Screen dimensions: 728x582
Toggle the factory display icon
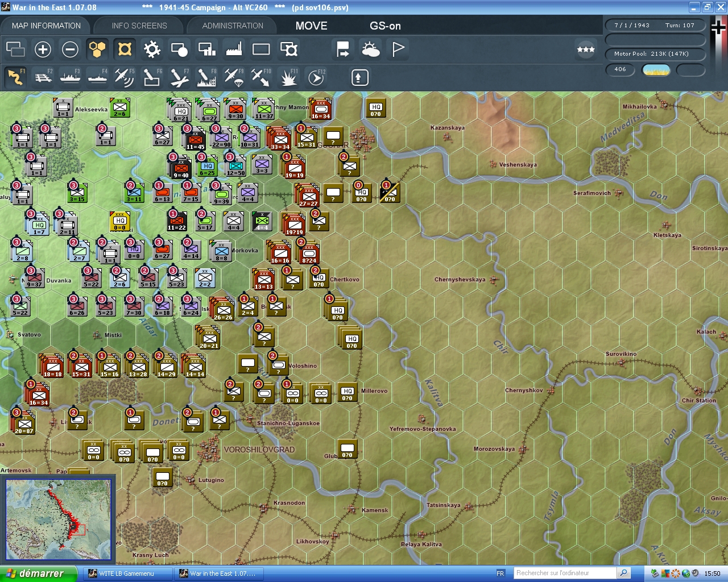[234, 49]
